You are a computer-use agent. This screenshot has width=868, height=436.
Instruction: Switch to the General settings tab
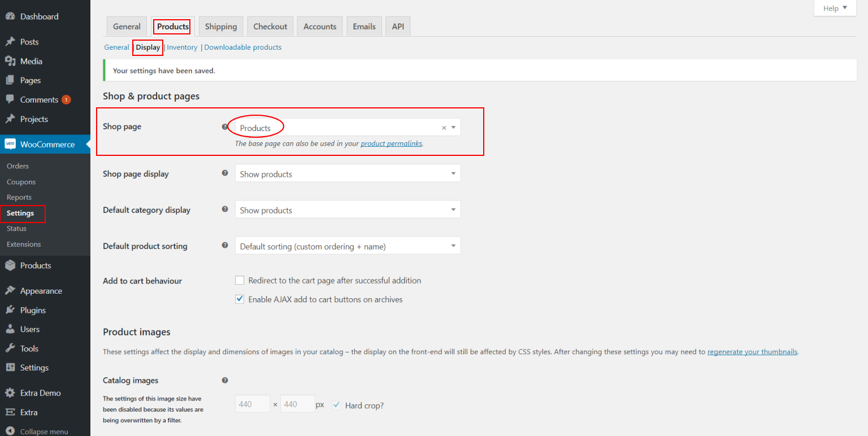click(x=127, y=27)
